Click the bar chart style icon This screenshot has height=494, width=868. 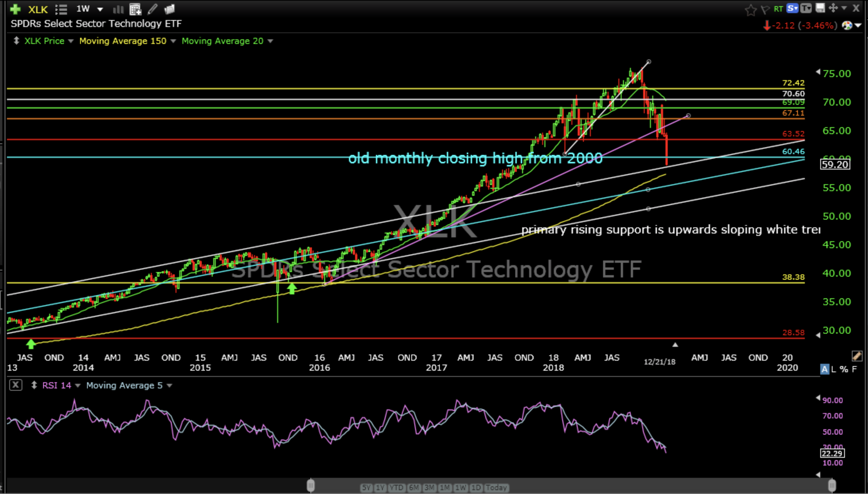[x=118, y=9]
